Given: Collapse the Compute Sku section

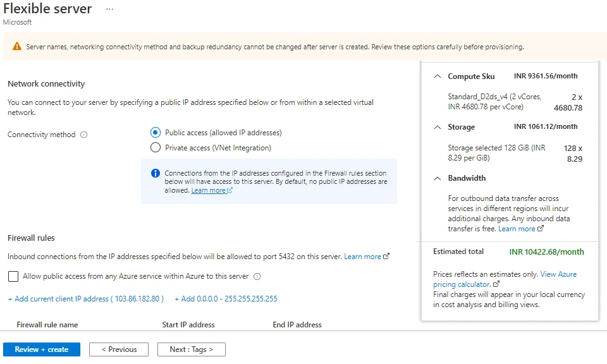Looking at the screenshot, I should 438,76.
